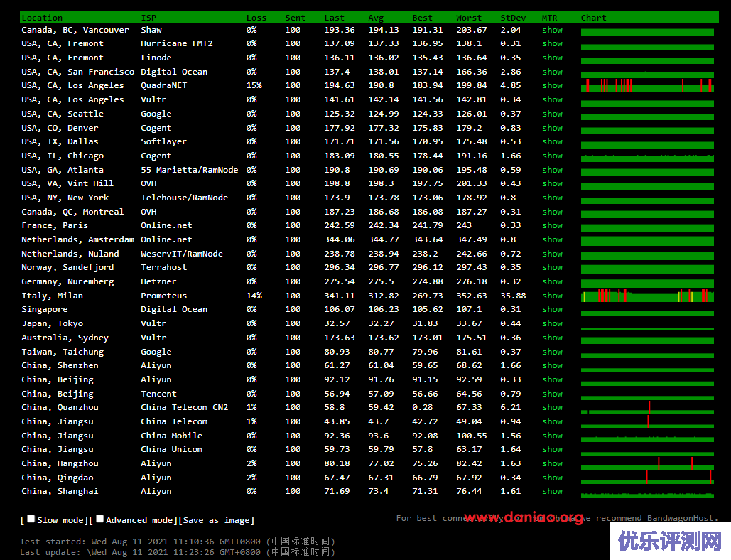Click the 0.28 Best value for Quanzhou

tap(423, 407)
